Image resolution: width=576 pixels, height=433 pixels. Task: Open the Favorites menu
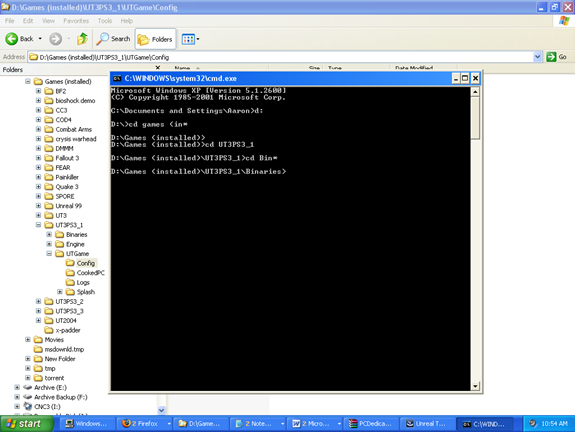(76, 21)
